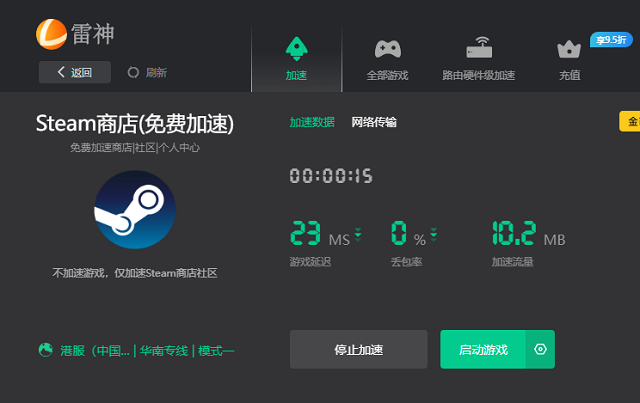Click the 23 MS latency value

click(306, 233)
